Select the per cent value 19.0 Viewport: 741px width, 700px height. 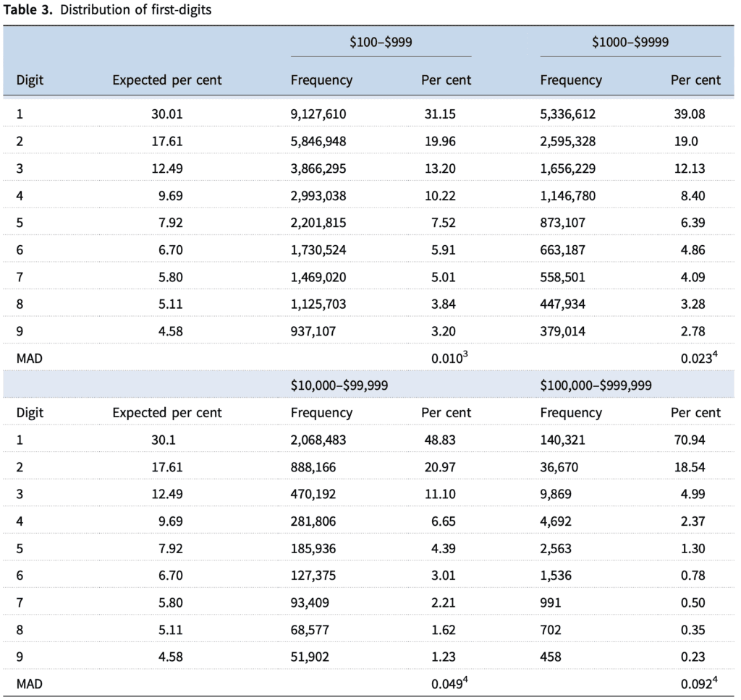(x=686, y=142)
